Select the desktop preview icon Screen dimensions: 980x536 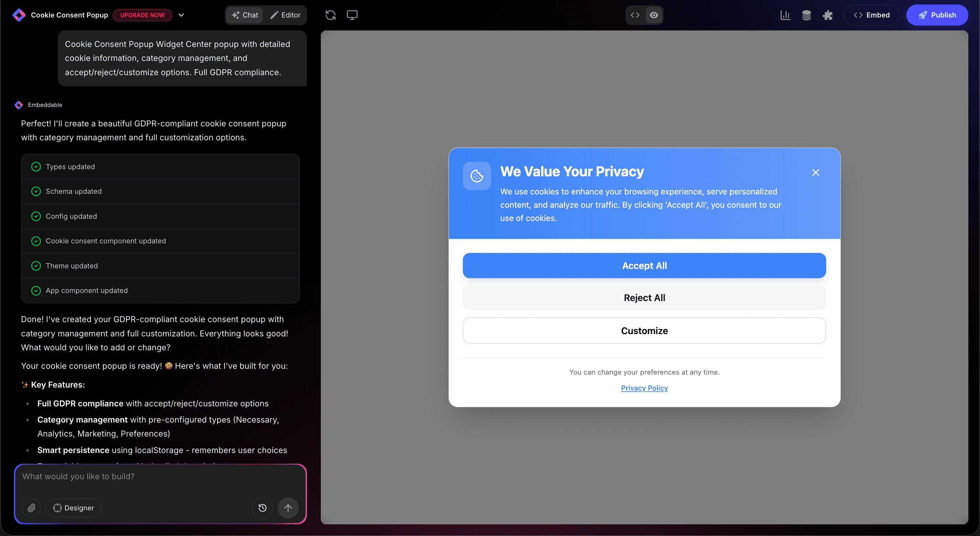[352, 15]
